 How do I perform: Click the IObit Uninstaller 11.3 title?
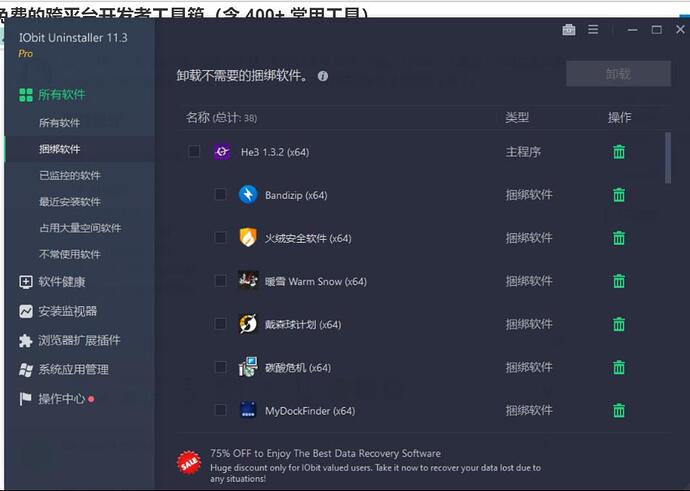73,38
